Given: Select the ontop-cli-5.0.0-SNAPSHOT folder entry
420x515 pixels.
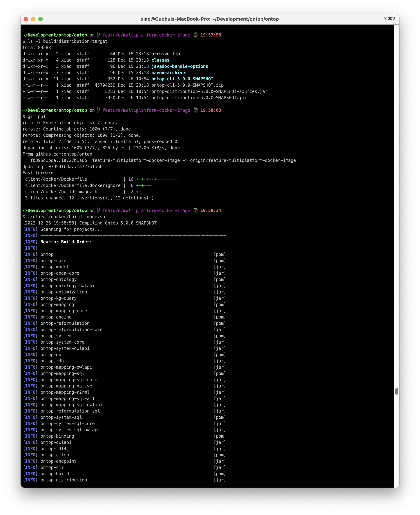Looking at the screenshot, I should point(182,79).
